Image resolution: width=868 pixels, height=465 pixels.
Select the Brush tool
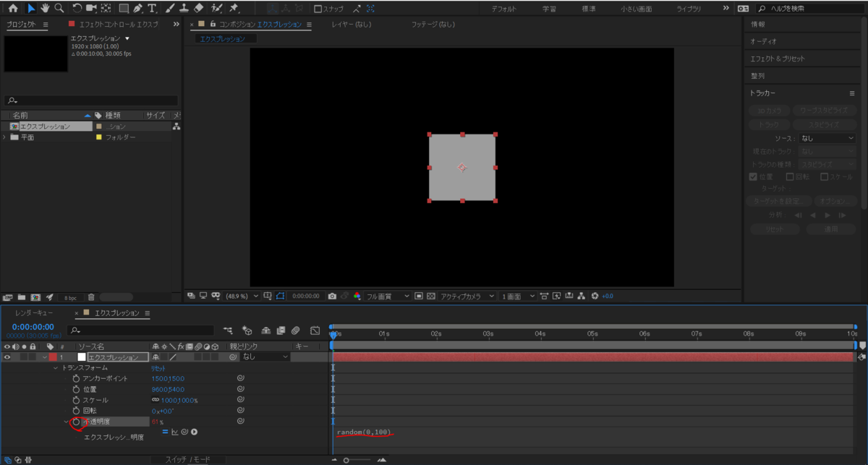click(170, 9)
